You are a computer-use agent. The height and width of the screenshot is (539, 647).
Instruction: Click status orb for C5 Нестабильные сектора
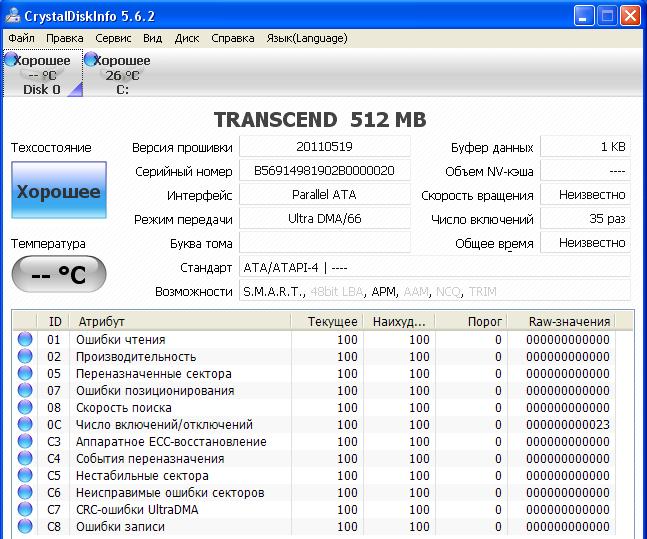(x=25, y=475)
